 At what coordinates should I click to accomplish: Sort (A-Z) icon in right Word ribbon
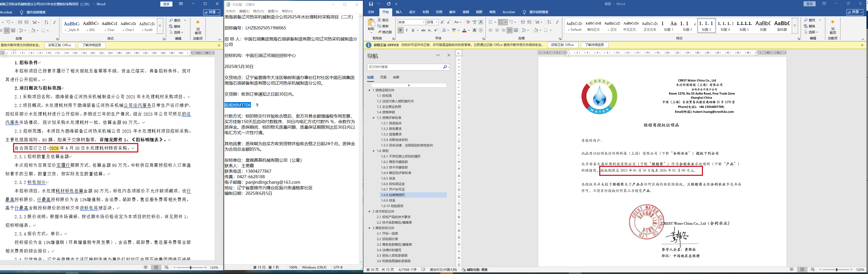click(x=549, y=22)
